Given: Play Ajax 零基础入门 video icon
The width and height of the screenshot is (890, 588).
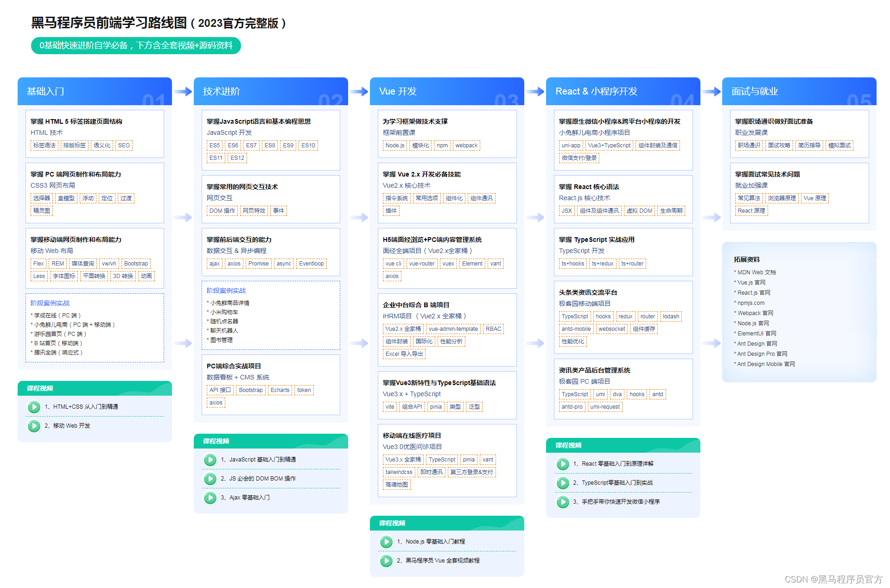Looking at the screenshot, I should pos(210,498).
